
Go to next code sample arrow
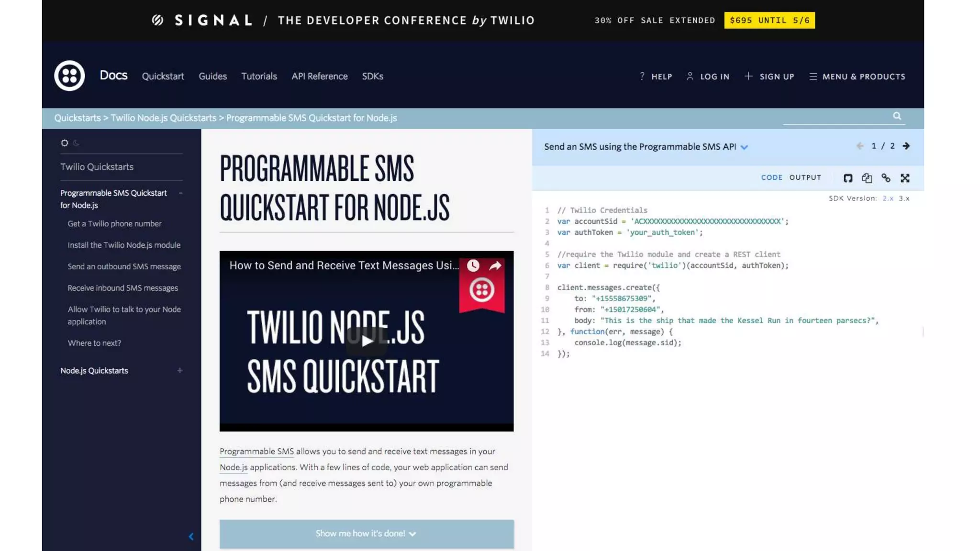coord(906,146)
